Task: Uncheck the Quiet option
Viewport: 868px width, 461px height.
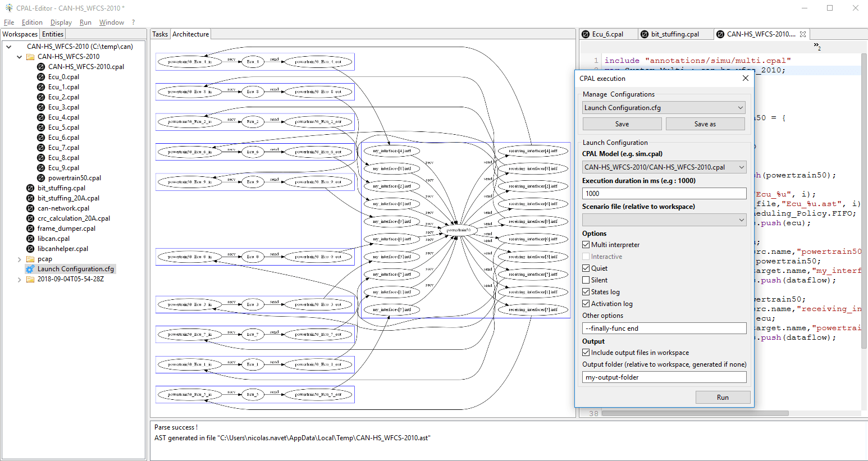Action: tap(586, 268)
